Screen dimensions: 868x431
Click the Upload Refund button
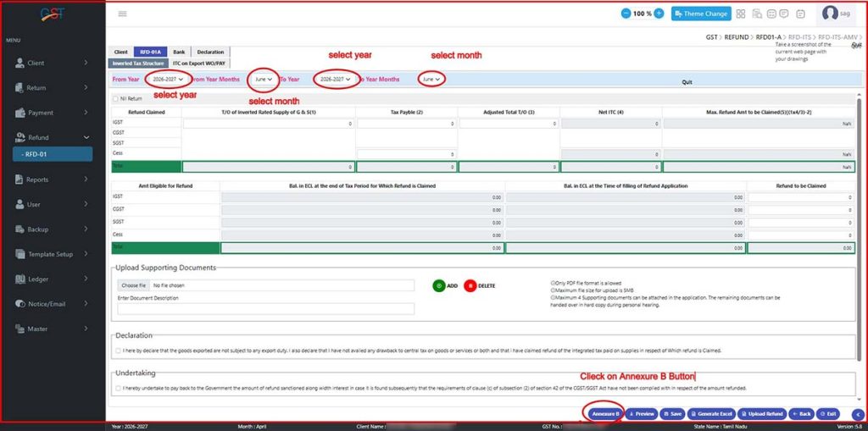762,414
